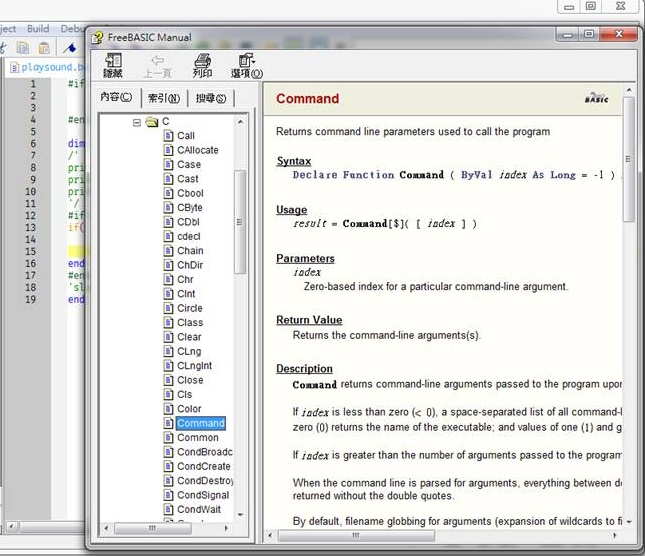
Task: Click tree vertical scrollbar thumb
Action: click(240, 222)
